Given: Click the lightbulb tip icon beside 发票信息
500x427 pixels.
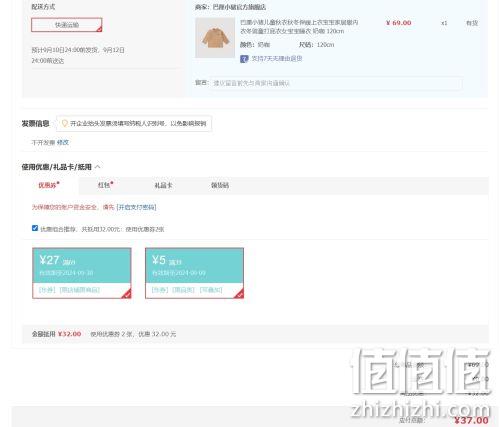Looking at the screenshot, I should 65,124.
